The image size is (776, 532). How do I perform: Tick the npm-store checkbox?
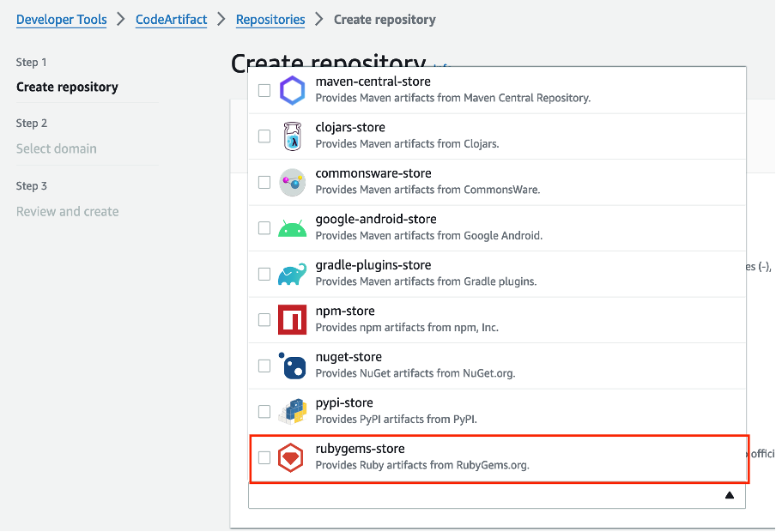(x=264, y=320)
